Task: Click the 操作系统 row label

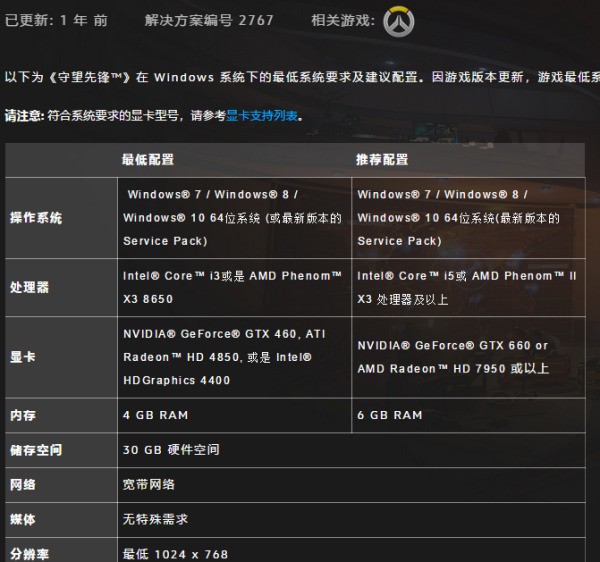Action: click(x=36, y=218)
